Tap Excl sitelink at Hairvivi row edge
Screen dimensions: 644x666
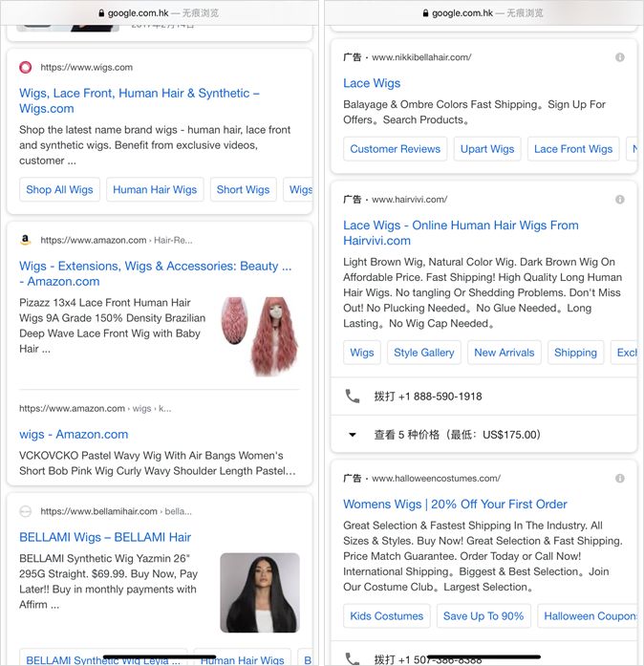click(x=625, y=353)
